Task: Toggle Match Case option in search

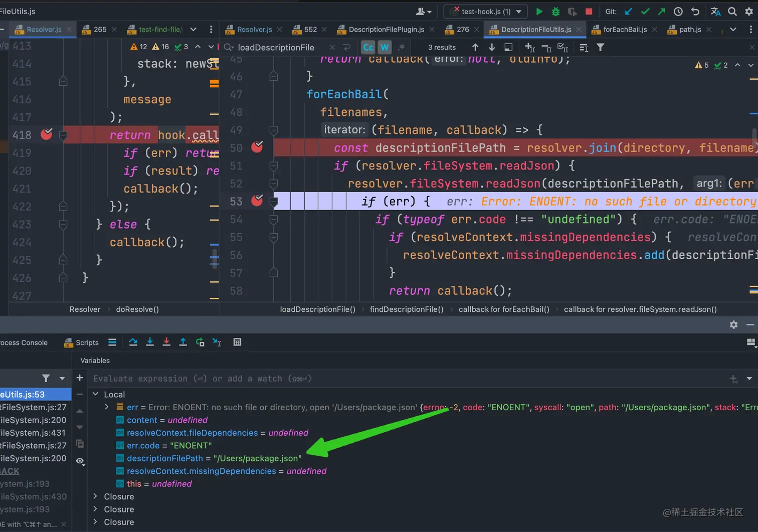Action: click(x=368, y=47)
